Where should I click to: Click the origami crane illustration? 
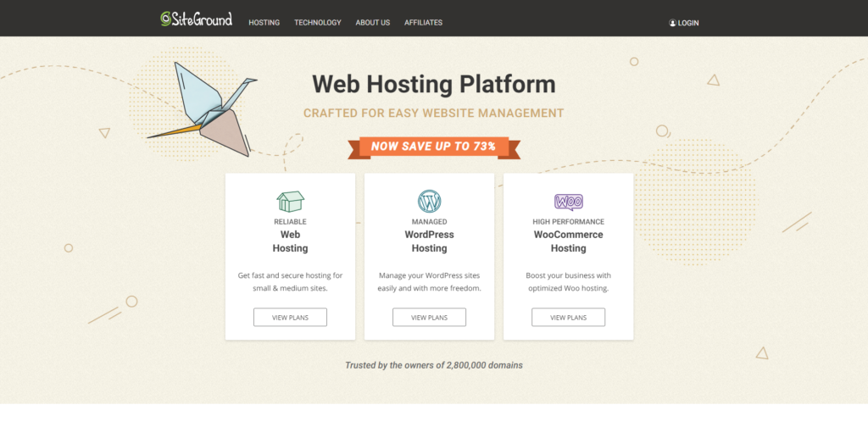pyautogui.click(x=202, y=109)
